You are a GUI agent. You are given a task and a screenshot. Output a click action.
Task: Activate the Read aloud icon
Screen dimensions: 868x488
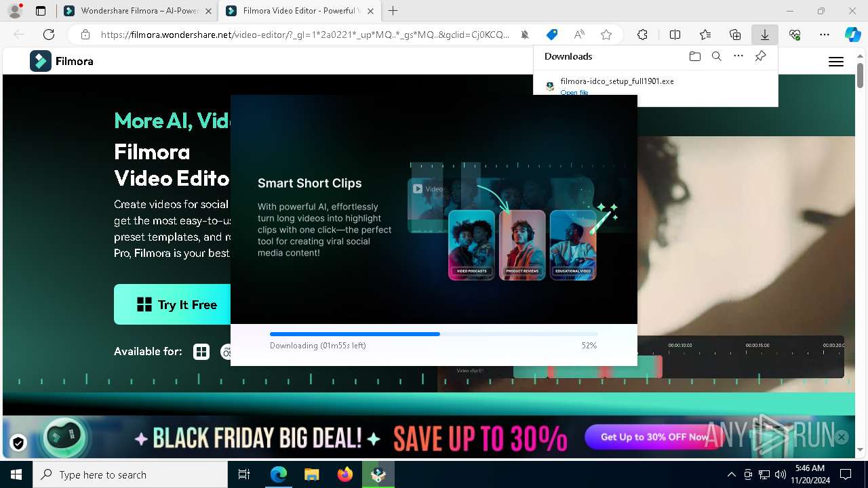(579, 35)
